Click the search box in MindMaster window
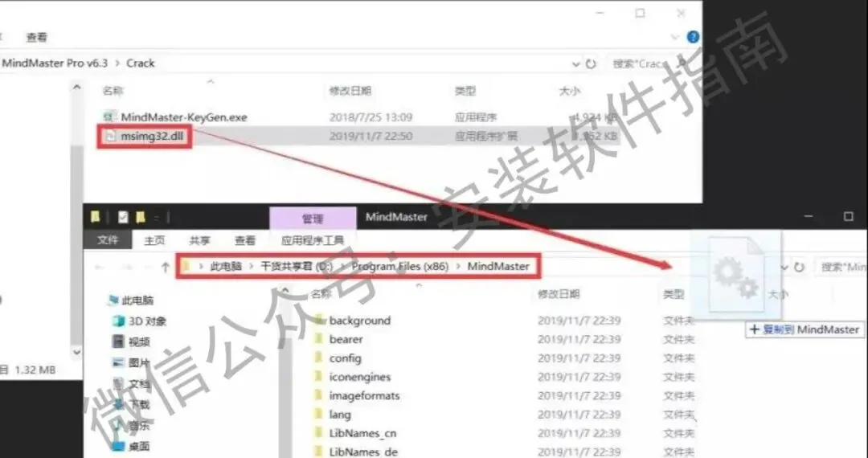The width and height of the screenshot is (868, 458). click(x=841, y=267)
